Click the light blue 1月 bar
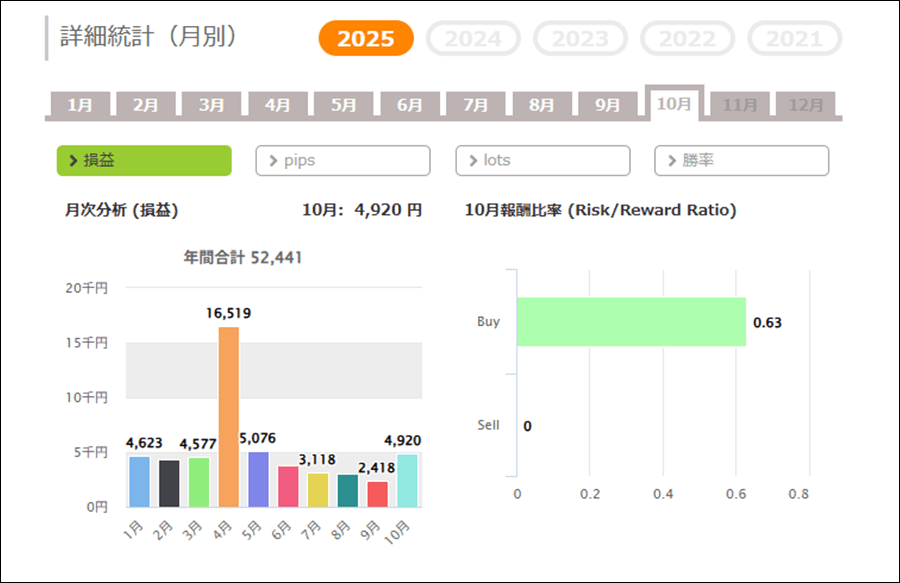900x583 pixels. click(x=140, y=482)
